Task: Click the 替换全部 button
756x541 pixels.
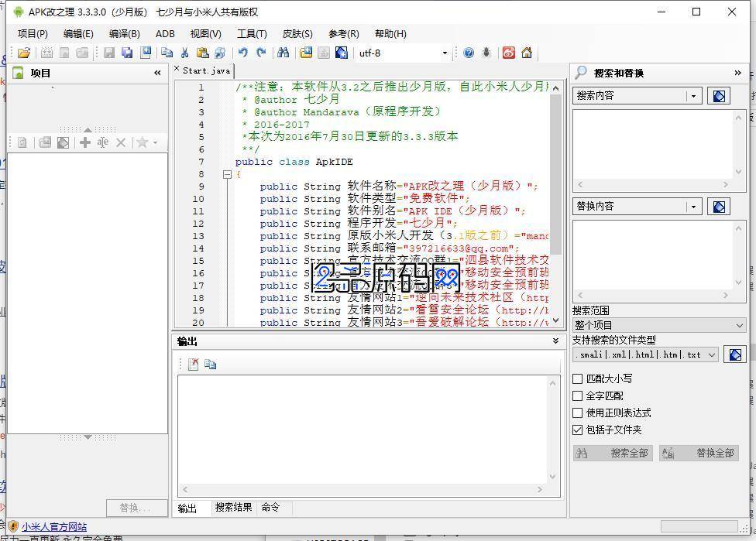Action: click(x=699, y=453)
